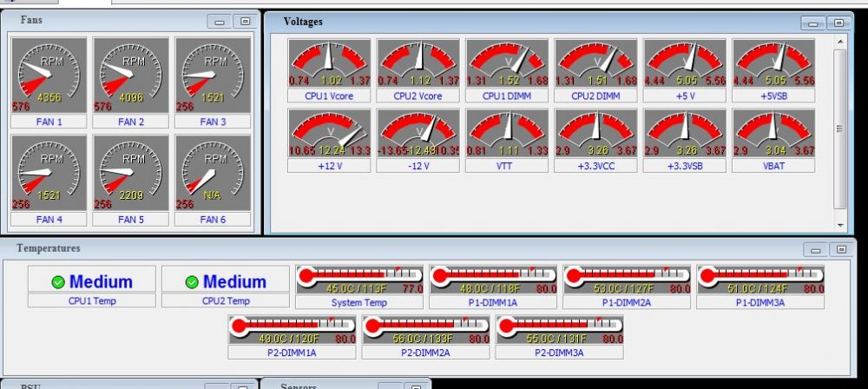The width and height of the screenshot is (868, 389).
Task: Click the System Temp thermometer bar
Action: (x=359, y=280)
